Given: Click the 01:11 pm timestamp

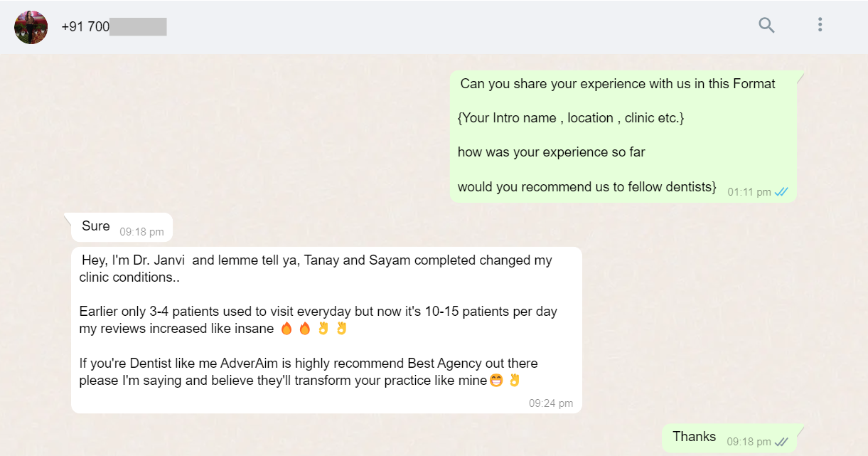Looking at the screenshot, I should pyautogui.click(x=749, y=192).
